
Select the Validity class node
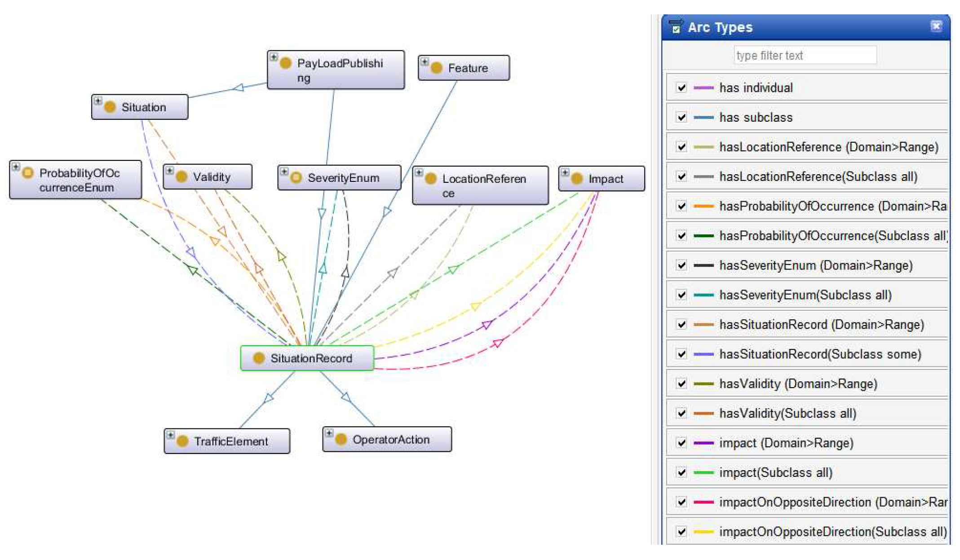pyautogui.click(x=211, y=177)
